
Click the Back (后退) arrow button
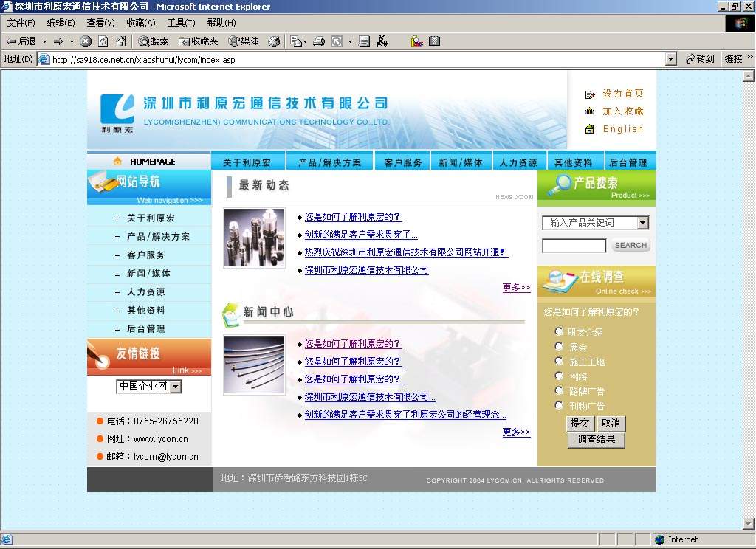click(21, 41)
